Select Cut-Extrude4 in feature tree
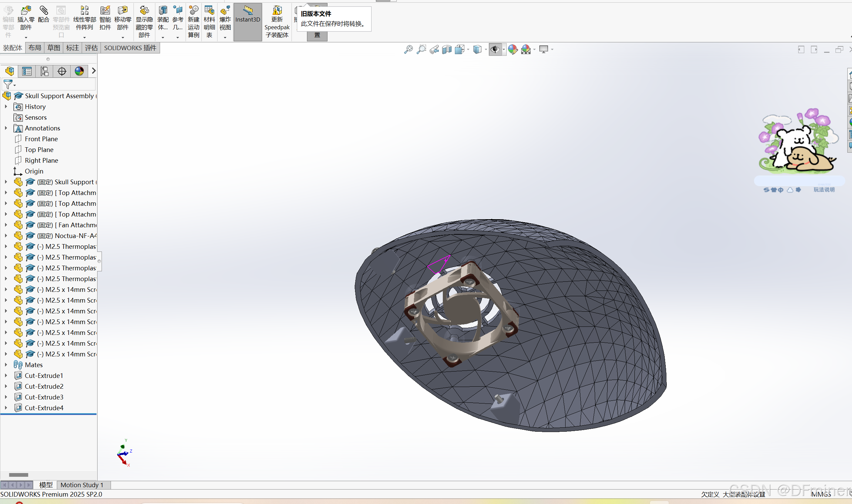The width and height of the screenshot is (852, 504). (44, 408)
